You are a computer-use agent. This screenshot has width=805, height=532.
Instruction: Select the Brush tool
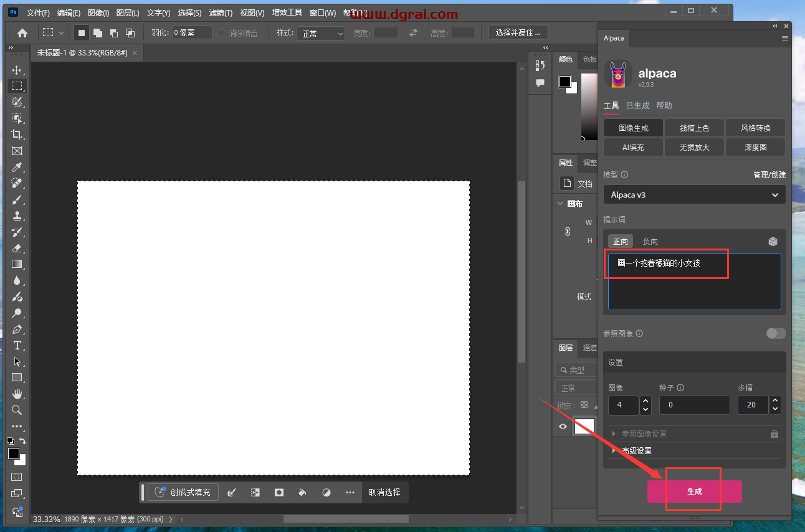17,199
